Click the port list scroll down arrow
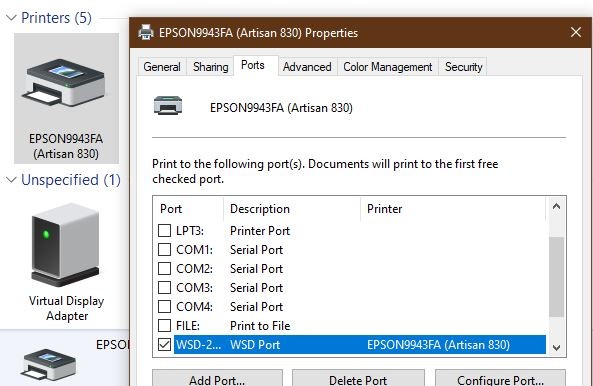The image size is (593, 386). point(556,347)
